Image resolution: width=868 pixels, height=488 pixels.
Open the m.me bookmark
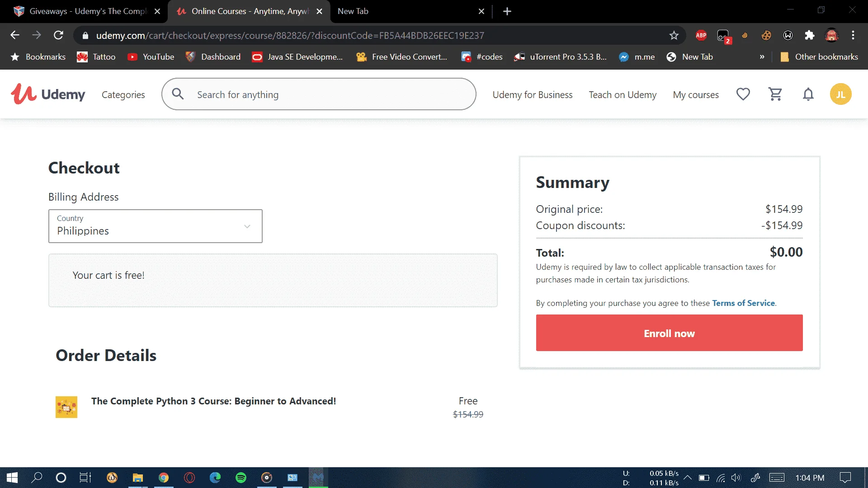(637, 57)
